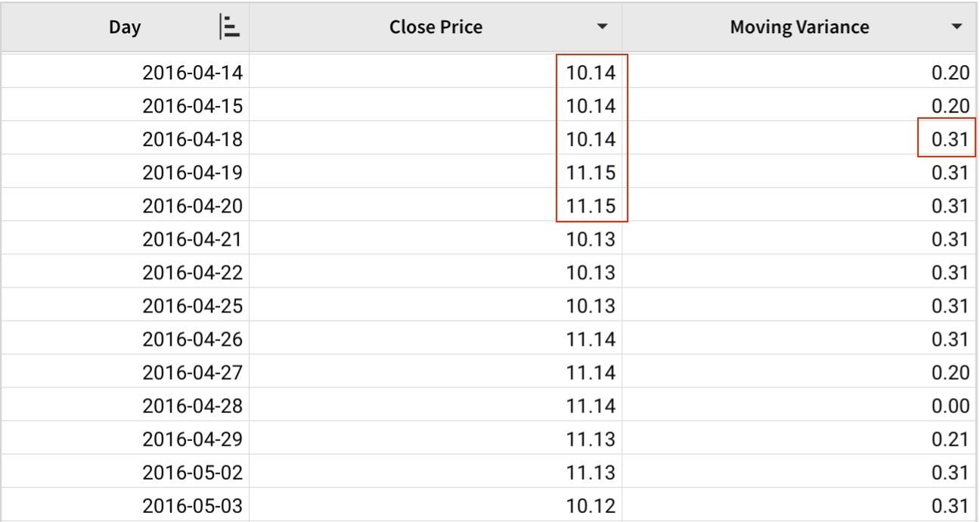980x522 pixels.
Task: Select the 2016-04-18 date cell
Action: click(192, 140)
